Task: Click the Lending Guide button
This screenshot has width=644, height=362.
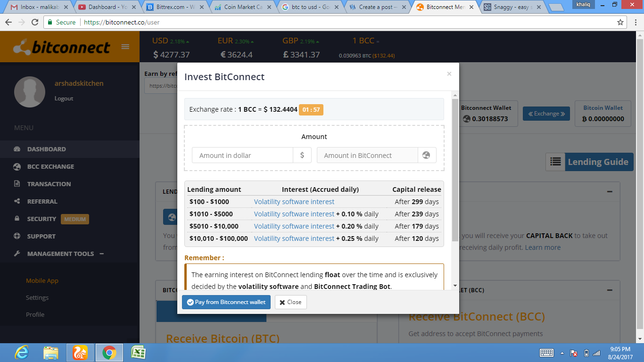Action: [x=598, y=162]
